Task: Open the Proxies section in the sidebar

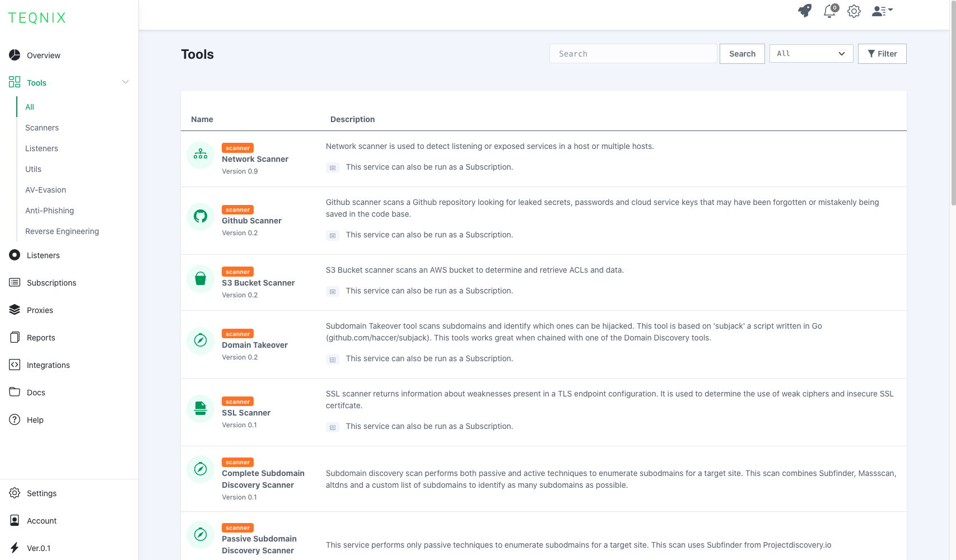Action: 39,310
